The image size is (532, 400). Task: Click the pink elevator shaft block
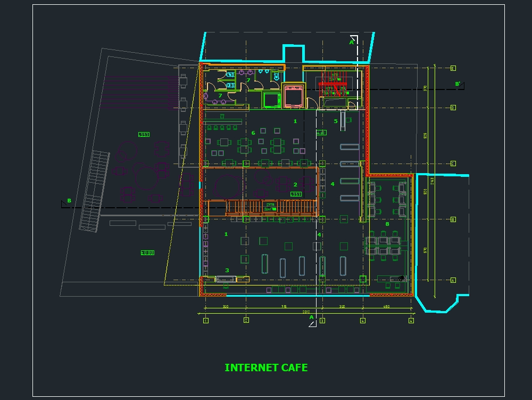(x=293, y=96)
